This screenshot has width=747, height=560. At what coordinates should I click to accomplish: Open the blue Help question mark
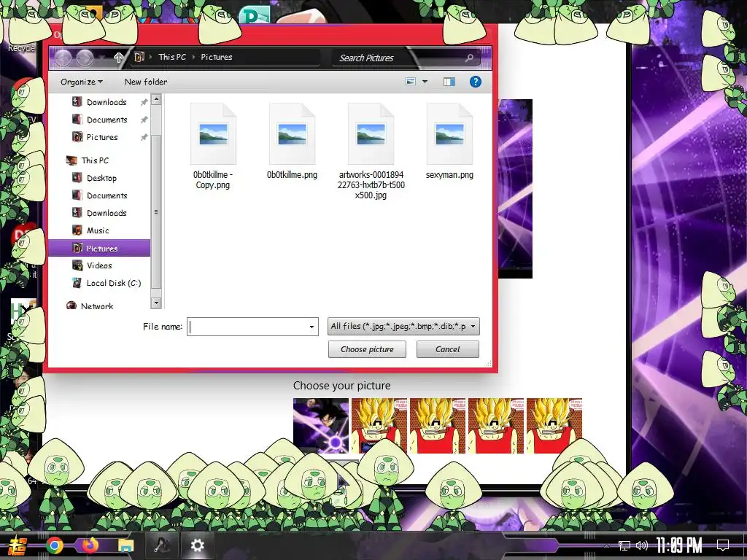(x=475, y=82)
